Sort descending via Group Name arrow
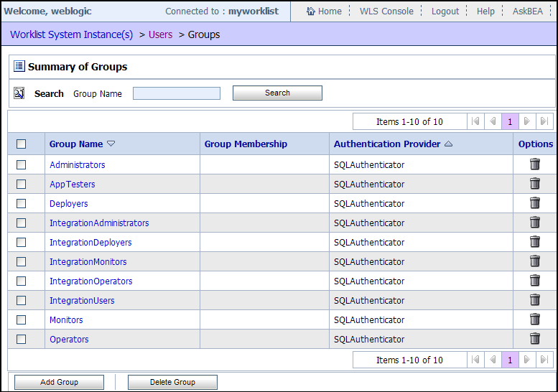The image size is (558, 392). [x=111, y=144]
